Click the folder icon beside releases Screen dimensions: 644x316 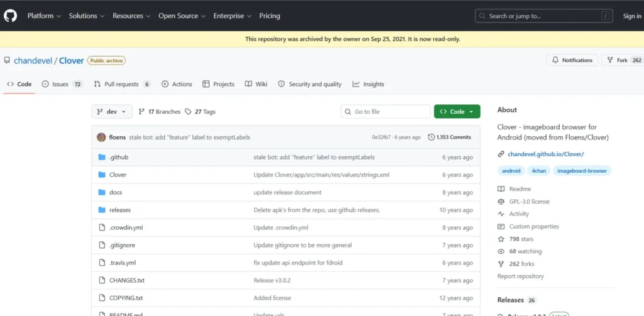pos(102,210)
